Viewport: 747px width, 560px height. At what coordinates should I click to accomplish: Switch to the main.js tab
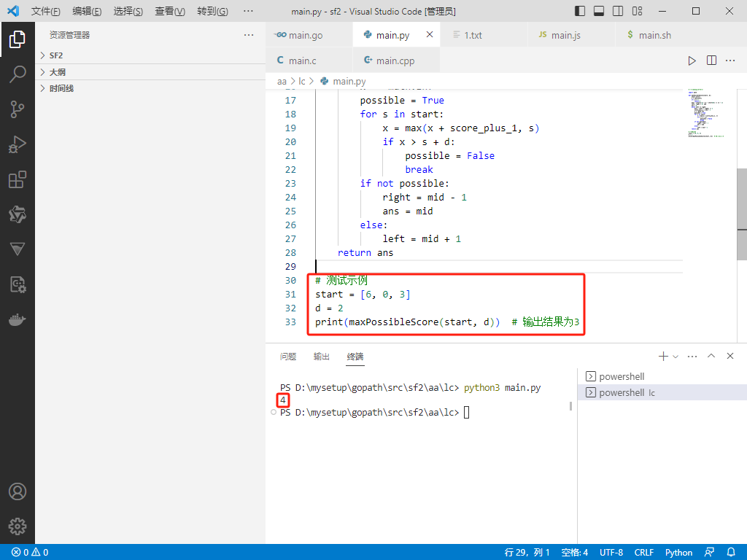[x=572, y=35]
